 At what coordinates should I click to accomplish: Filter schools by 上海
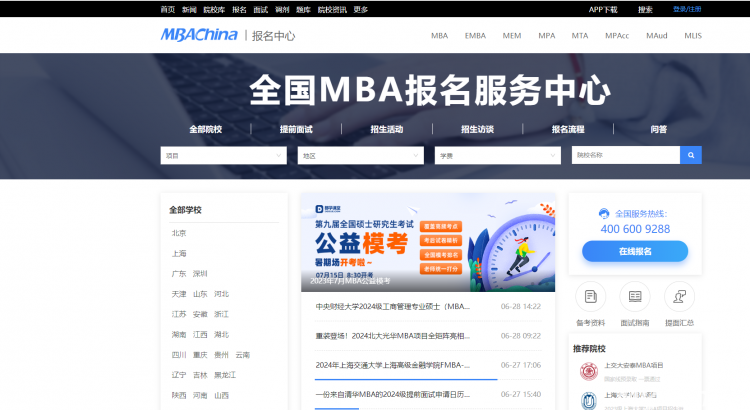click(x=179, y=254)
